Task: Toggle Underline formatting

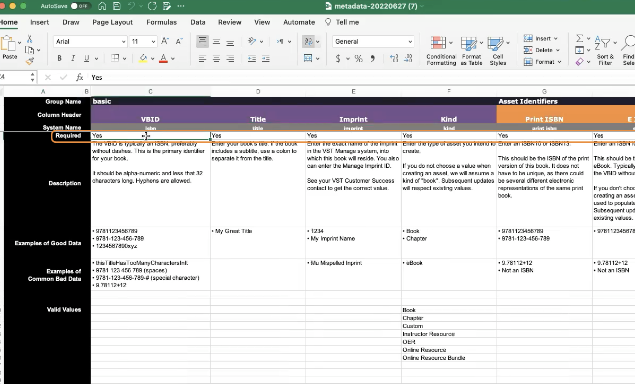Action: [86, 58]
